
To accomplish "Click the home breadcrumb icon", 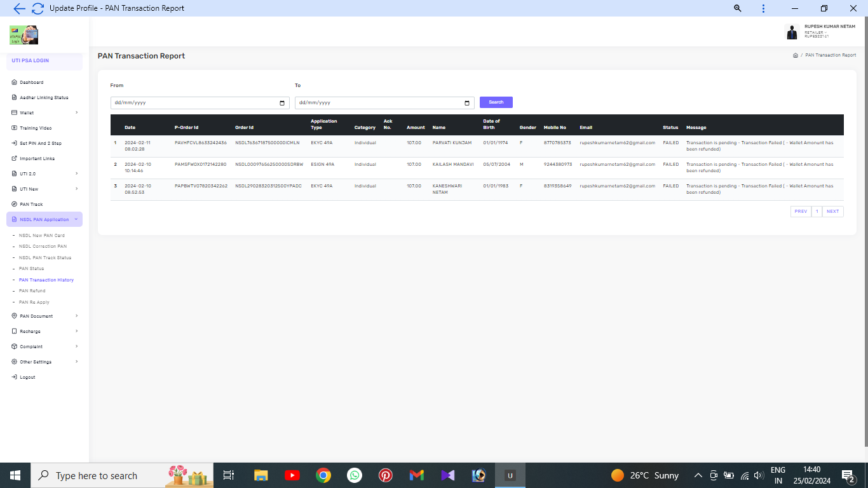I will [795, 55].
